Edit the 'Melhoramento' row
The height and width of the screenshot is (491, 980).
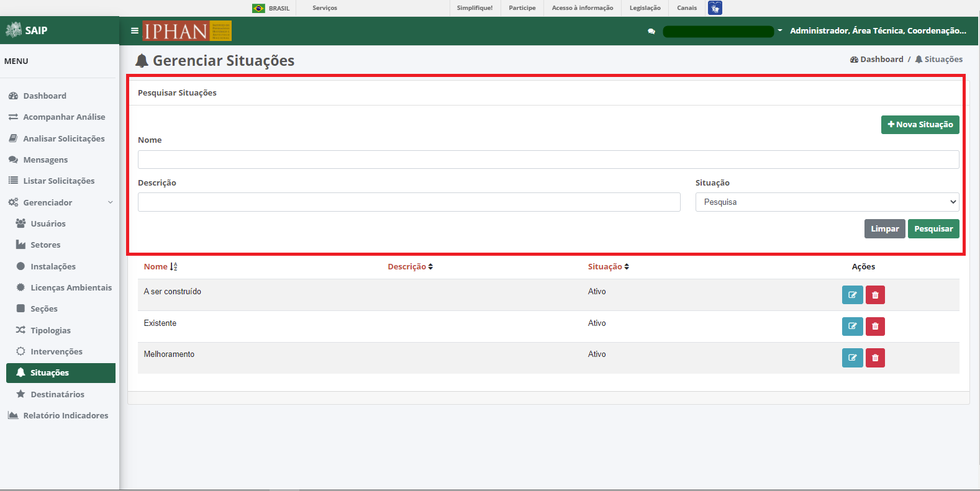coord(853,358)
